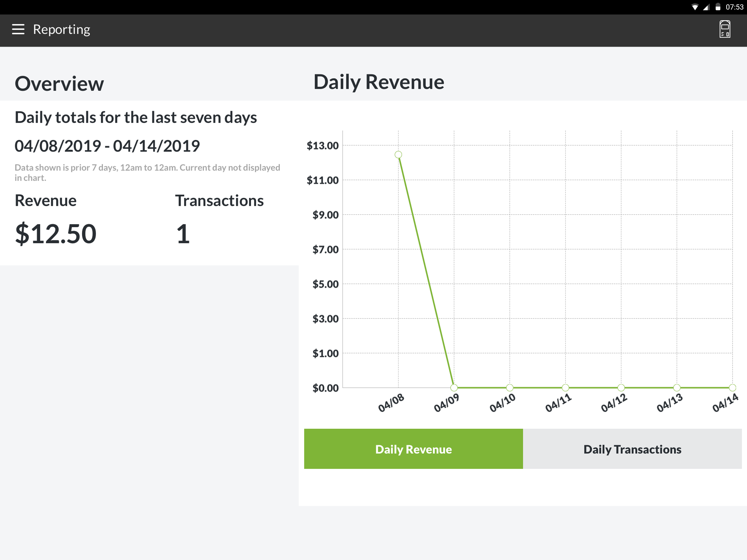Select the 04/10 chart data point
747x560 pixels.
[510, 387]
